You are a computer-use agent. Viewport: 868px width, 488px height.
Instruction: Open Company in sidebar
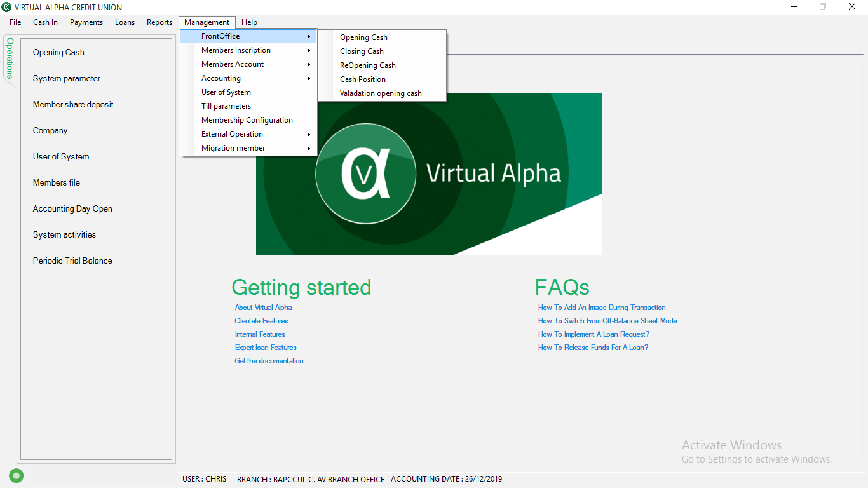pos(50,131)
